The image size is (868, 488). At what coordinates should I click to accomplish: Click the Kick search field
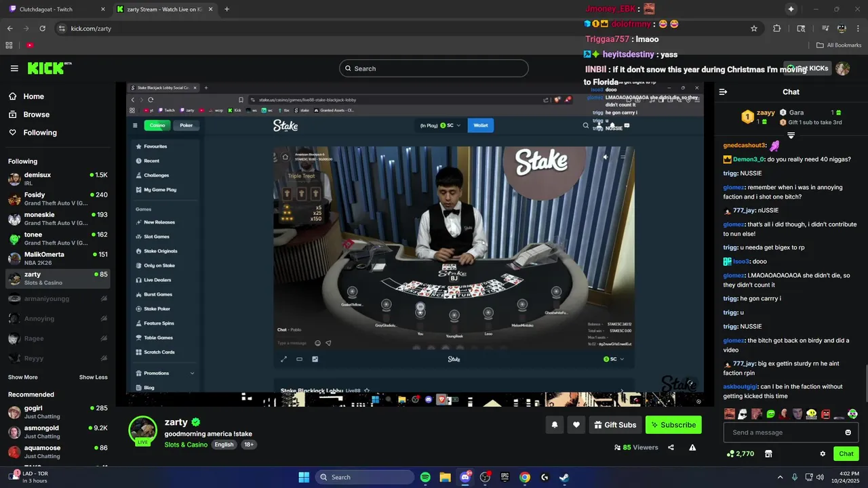(434, 68)
